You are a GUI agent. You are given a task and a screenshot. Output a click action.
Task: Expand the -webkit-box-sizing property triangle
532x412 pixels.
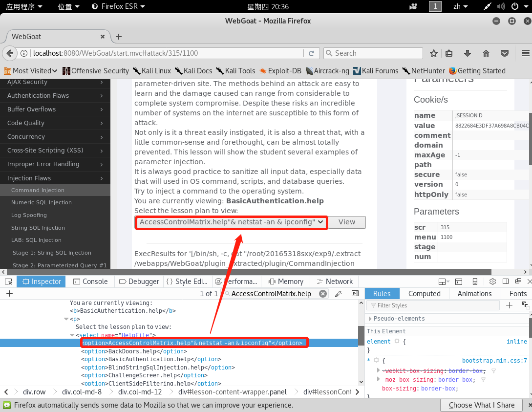(378, 370)
